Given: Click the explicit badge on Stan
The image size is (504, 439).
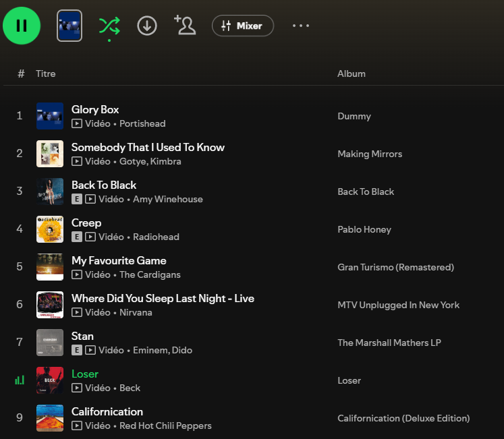Looking at the screenshot, I should 77,350.
